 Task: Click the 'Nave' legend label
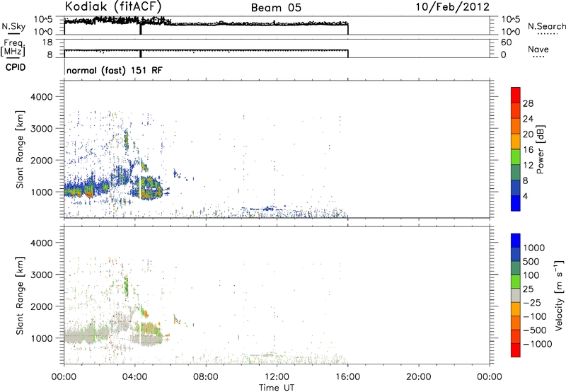click(x=538, y=50)
